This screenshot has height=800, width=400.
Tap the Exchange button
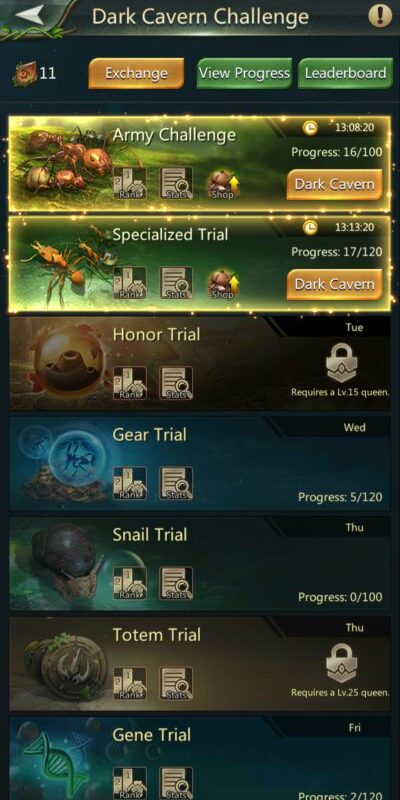[136, 73]
